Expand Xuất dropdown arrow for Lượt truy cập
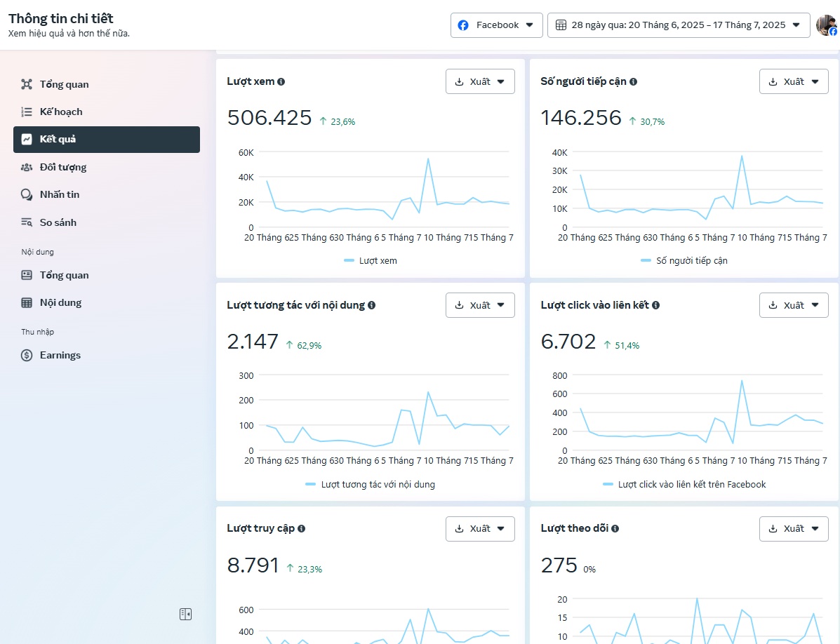The height and width of the screenshot is (644, 840). pyautogui.click(x=501, y=529)
